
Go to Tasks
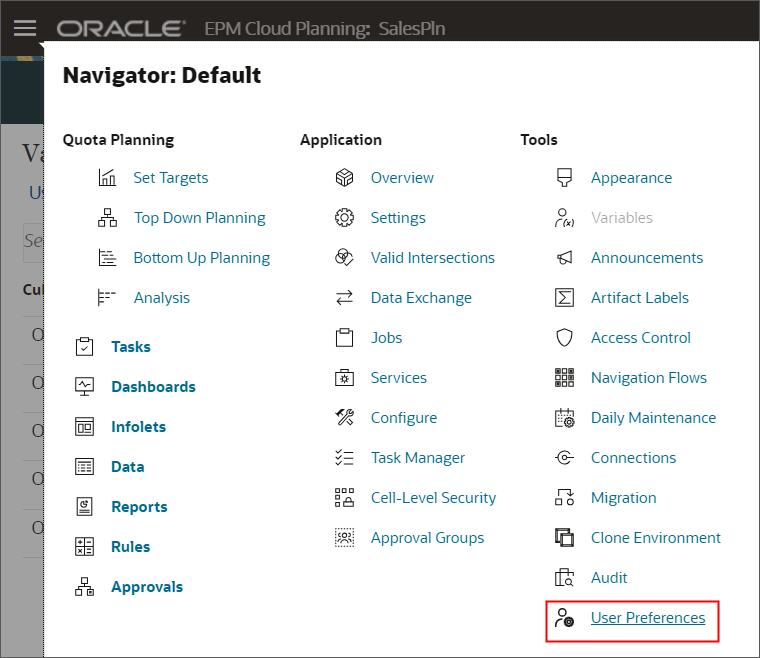[x=131, y=347]
